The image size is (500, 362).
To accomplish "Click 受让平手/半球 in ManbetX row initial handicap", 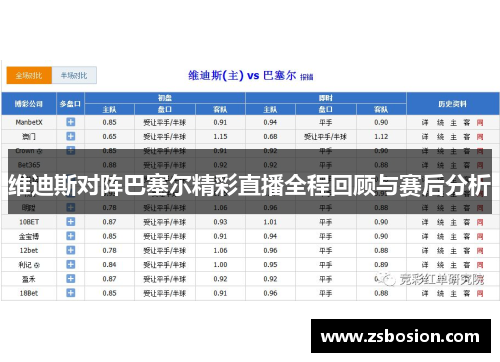I will [165, 123].
